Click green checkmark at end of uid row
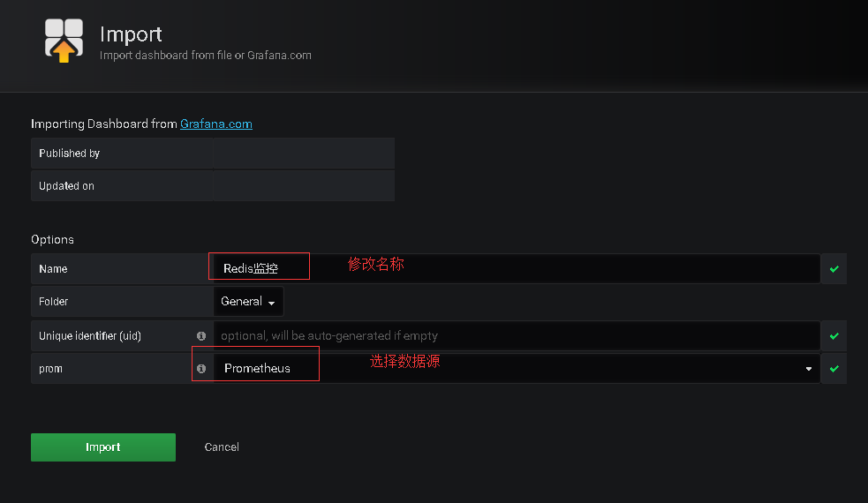The height and width of the screenshot is (503, 868). [x=834, y=335]
